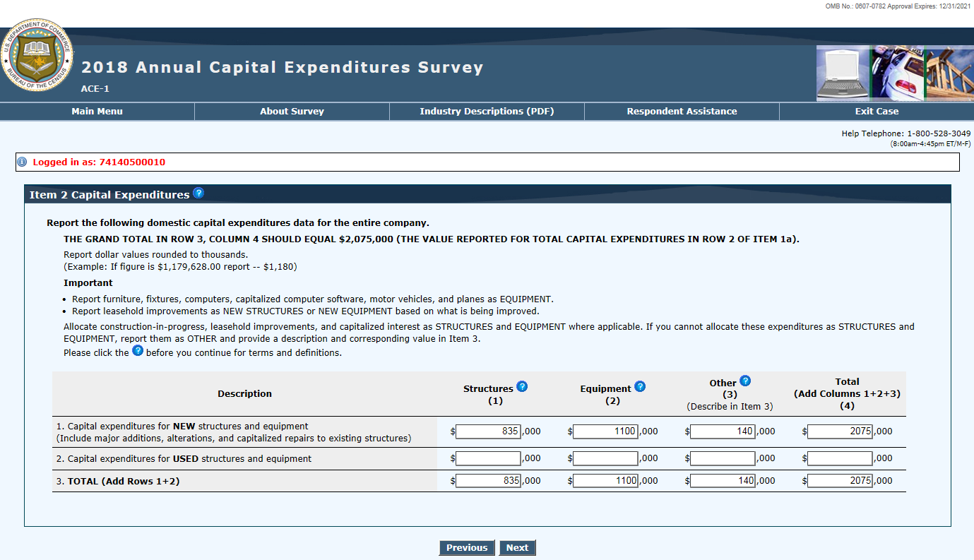
Task: Click the OMB number and approval expiry text
Action: click(x=898, y=6)
